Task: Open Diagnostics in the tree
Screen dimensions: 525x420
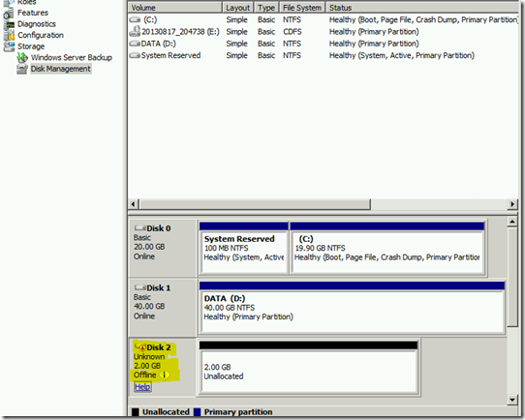Action: click(x=37, y=24)
